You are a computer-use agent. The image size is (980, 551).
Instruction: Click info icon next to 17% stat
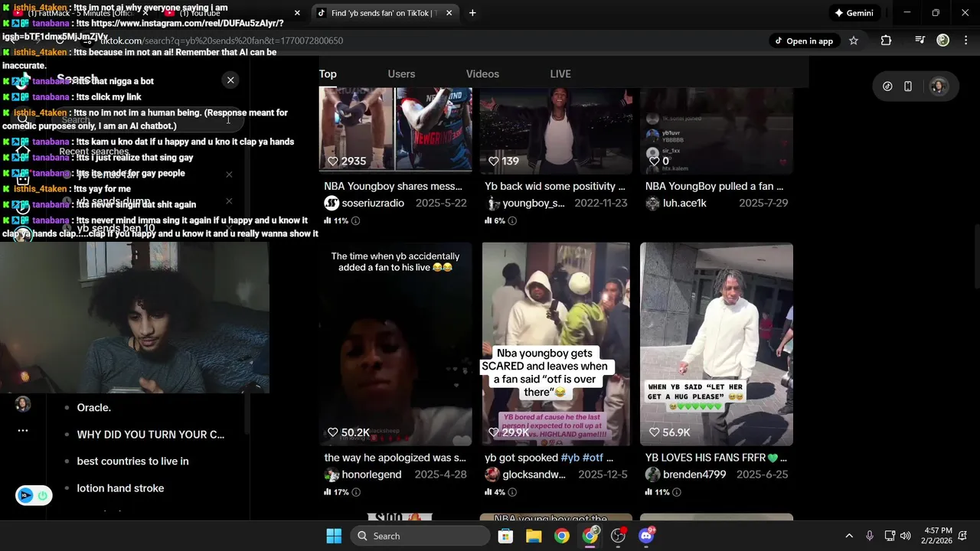355,492
